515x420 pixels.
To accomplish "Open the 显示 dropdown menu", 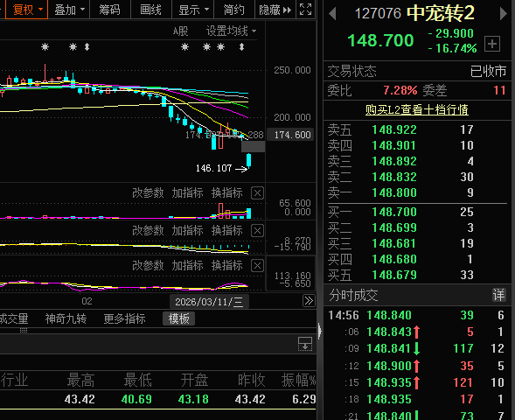I will pos(192,10).
